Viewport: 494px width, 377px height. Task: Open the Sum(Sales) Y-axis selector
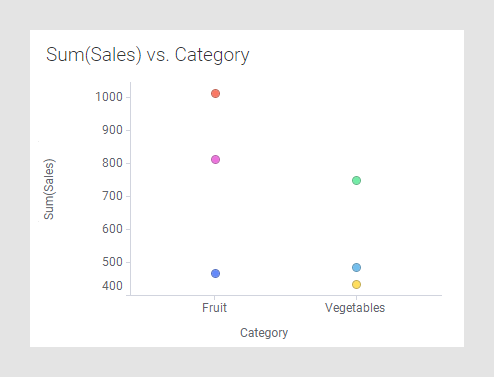49,189
